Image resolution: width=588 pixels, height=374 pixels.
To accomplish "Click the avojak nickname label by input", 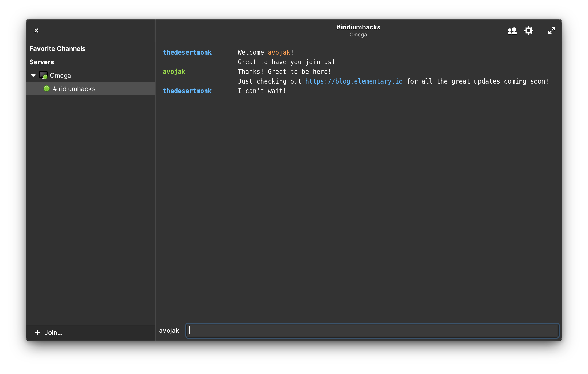I will point(169,331).
